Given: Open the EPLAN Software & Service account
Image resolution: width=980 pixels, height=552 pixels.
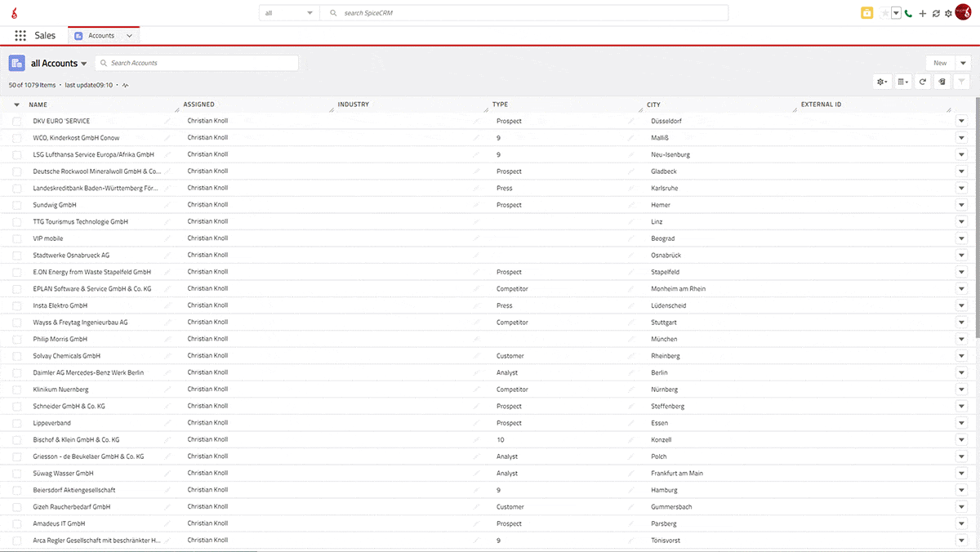Looking at the screenshot, I should [x=92, y=289].
